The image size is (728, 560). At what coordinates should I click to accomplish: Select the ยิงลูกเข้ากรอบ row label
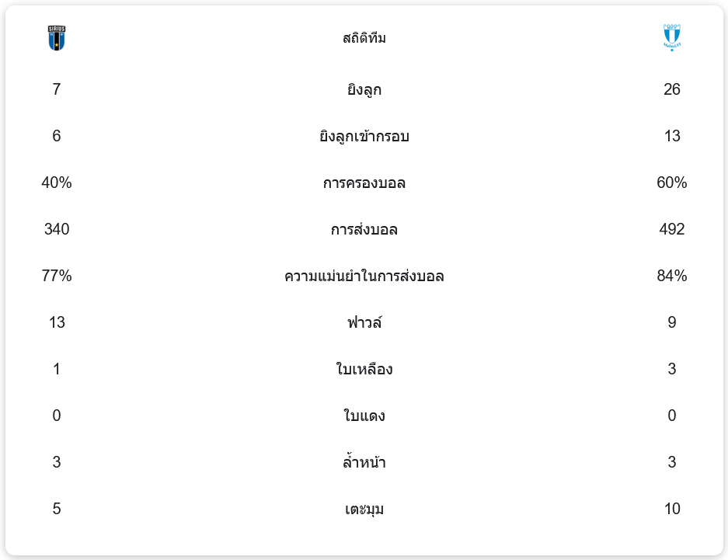(364, 137)
